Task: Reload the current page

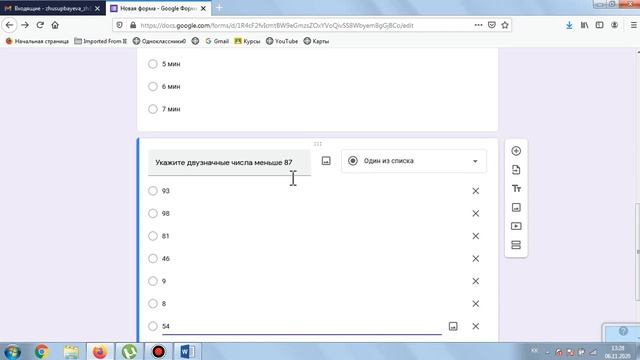Action: click(x=40, y=25)
